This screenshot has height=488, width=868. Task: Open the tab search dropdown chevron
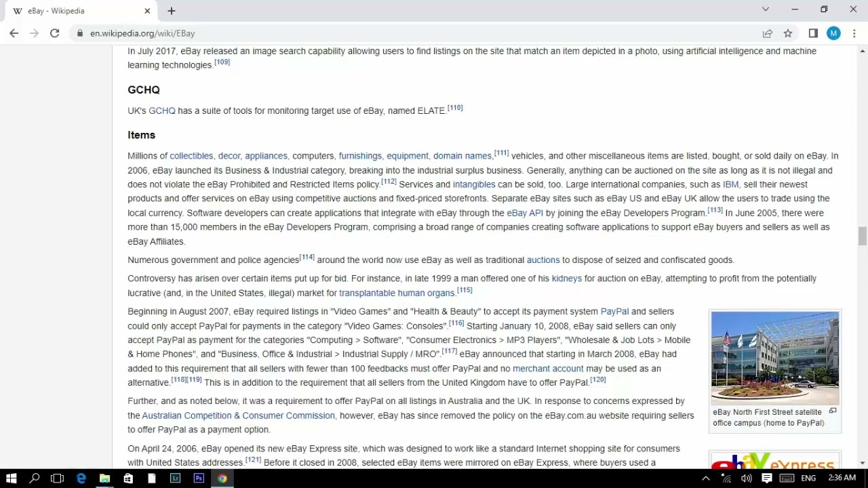766,9
